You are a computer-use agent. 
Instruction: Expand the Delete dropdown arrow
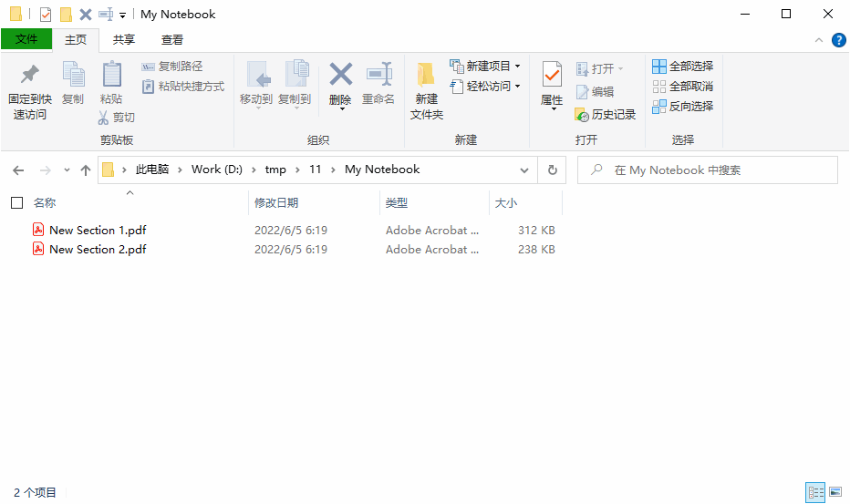pyautogui.click(x=342, y=109)
